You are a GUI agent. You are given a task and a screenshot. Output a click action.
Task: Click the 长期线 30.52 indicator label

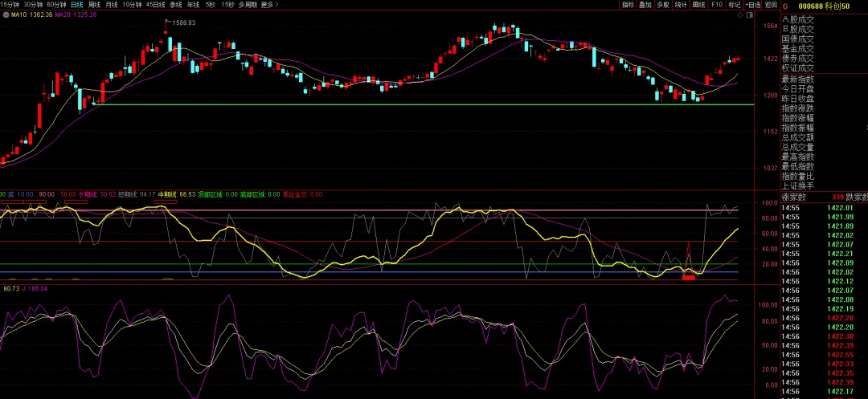[97, 194]
